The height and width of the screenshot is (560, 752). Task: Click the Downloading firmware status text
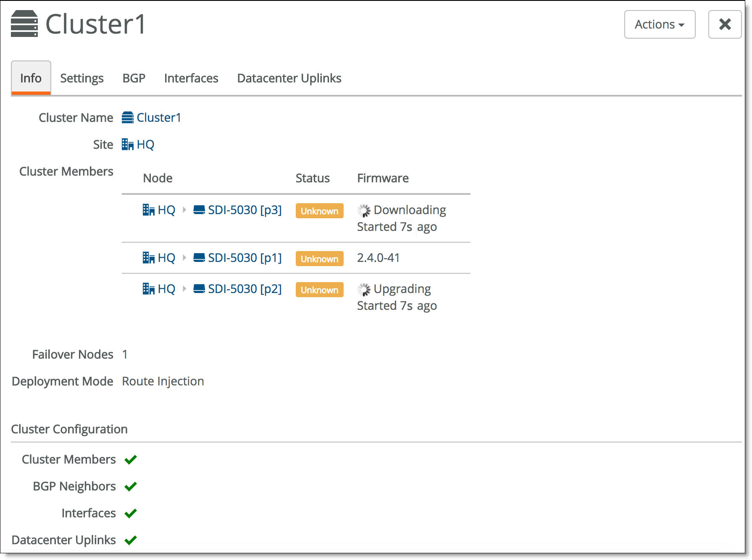click(x=410, y=210)
